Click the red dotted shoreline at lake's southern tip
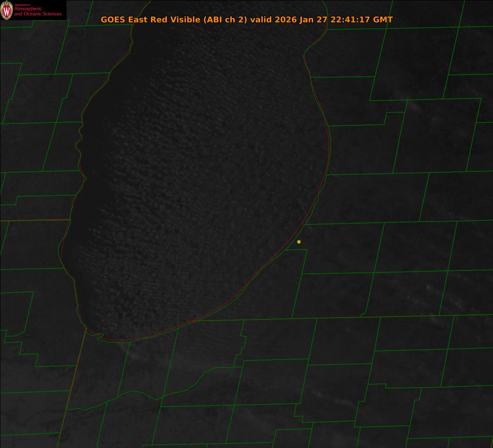 click(x=123, y=340)
